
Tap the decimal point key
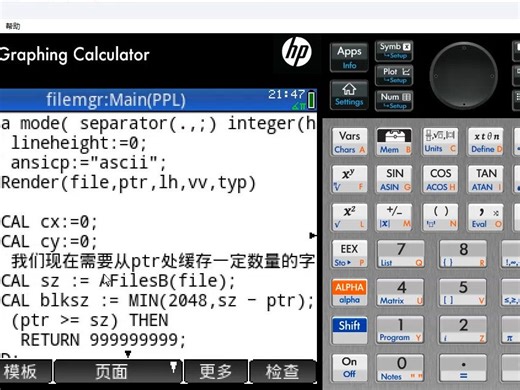[x=463, y=368]
